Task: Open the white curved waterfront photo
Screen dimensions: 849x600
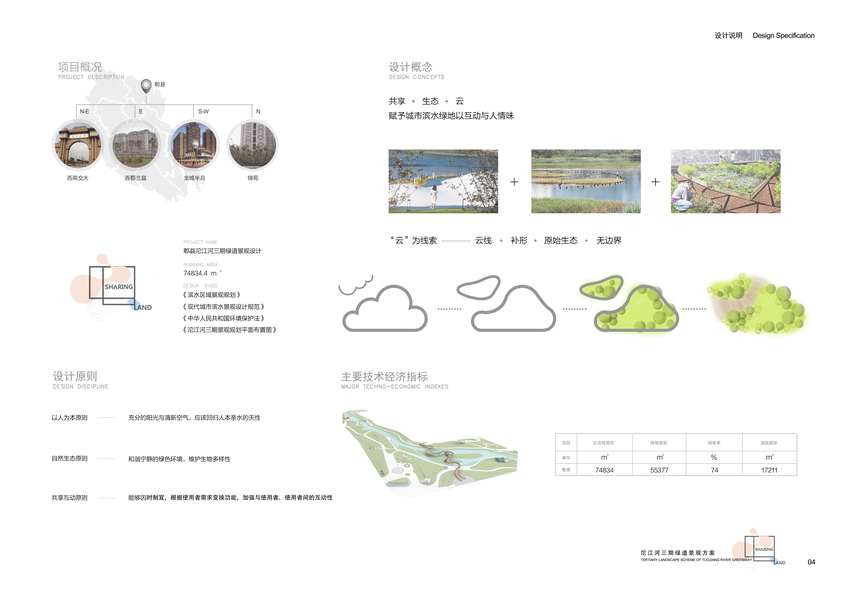Action: (x=443, y=181)
